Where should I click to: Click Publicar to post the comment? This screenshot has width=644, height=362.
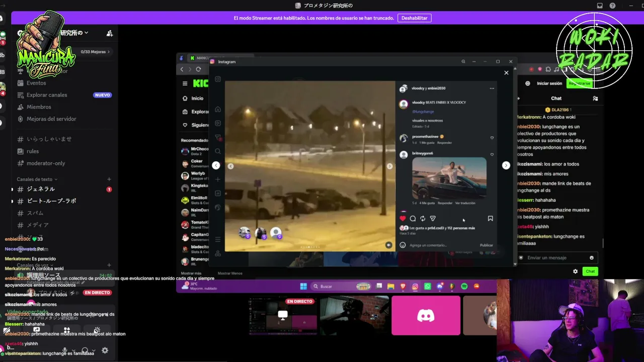(487, 245)
